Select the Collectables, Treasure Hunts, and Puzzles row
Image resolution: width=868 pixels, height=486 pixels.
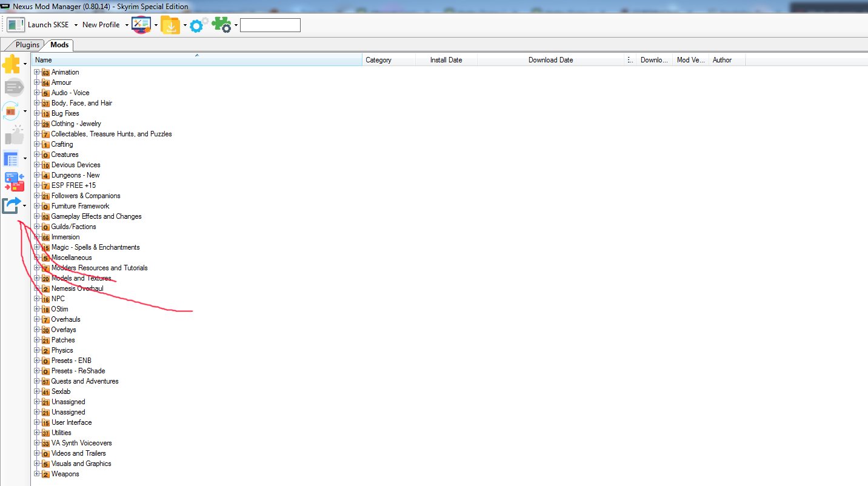tap(112, 134)
